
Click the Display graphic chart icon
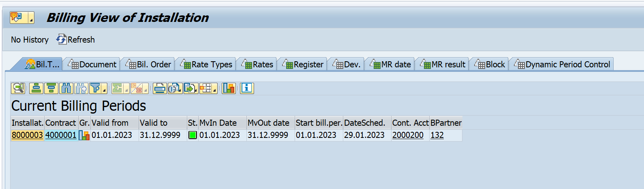(229, 88)
